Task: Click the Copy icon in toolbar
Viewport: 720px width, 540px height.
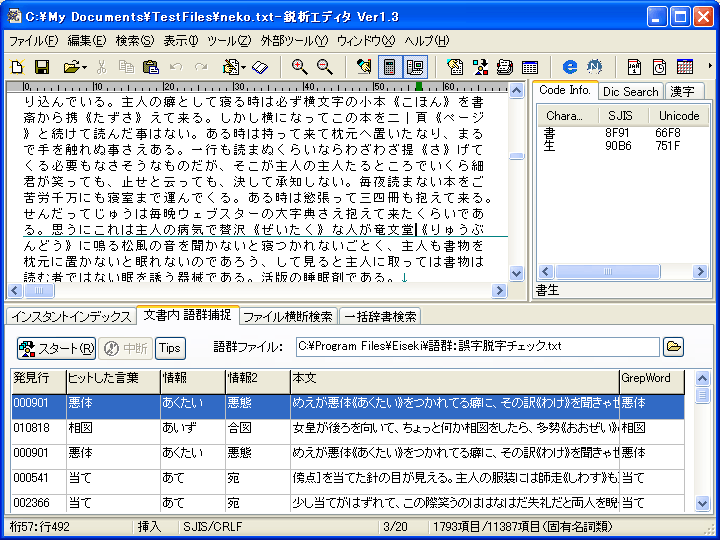Action: tap(126, 67)
